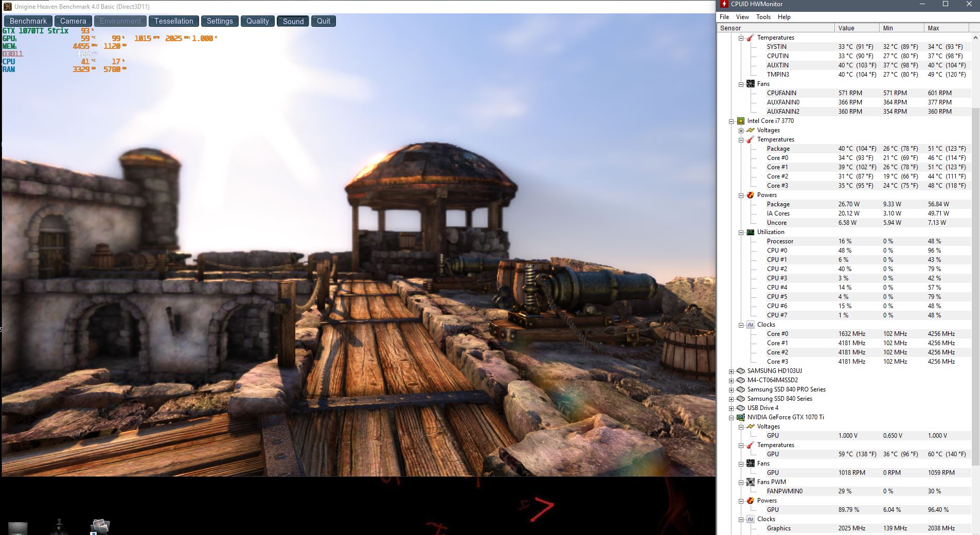Image resolution: width=980 pixels, height=535 pixels.
Task: Click the Utilization graph icon
Action: [x=751, y=232]
